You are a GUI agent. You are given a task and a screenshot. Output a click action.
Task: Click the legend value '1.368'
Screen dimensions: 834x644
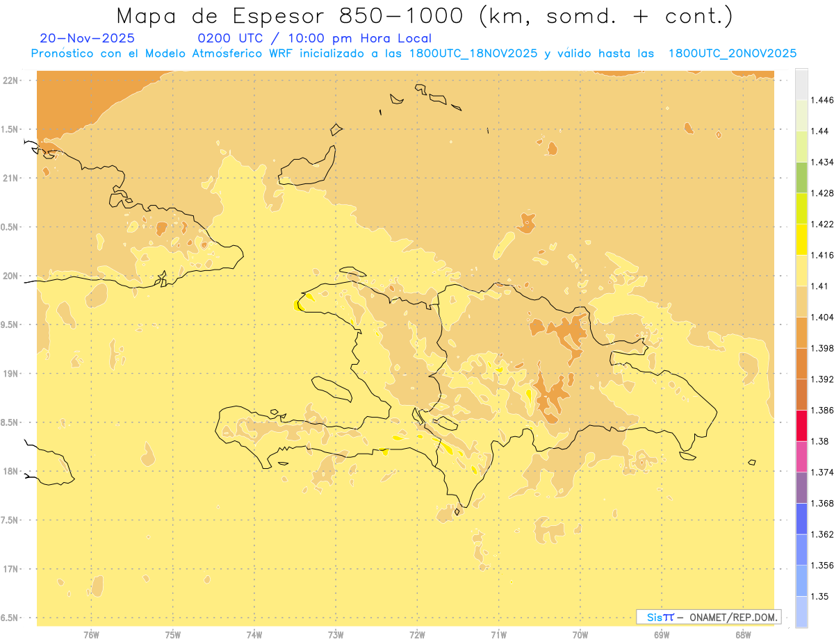(x=822, y=503)
